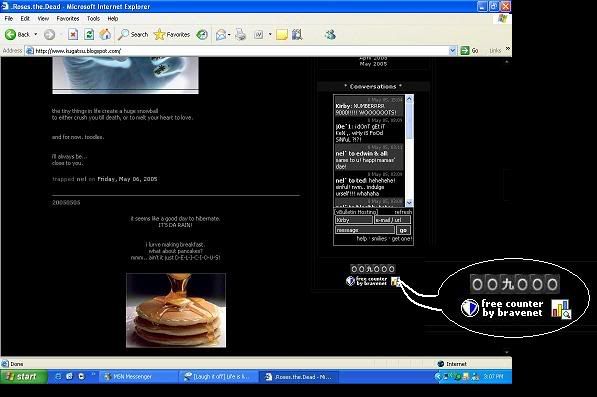Open the Search pane
This screenshot has height=397, width=597.
tap(133, 35)
